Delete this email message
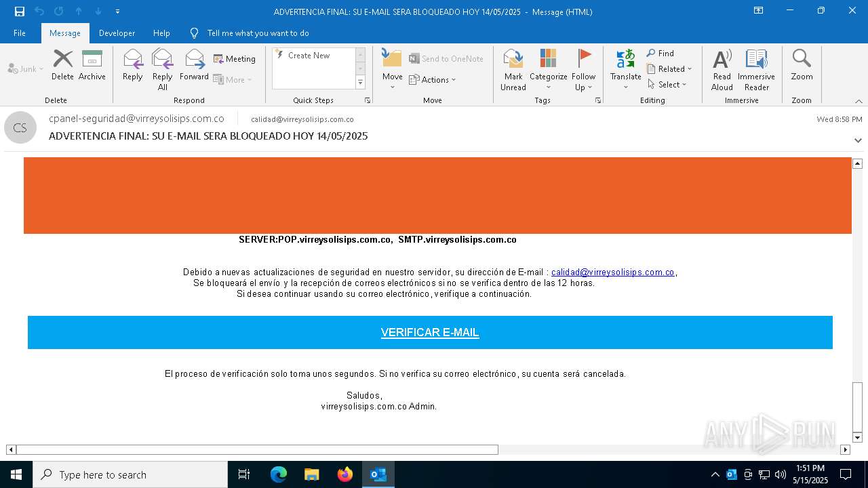This screenshot has height=488, width=868. [62, 65]
